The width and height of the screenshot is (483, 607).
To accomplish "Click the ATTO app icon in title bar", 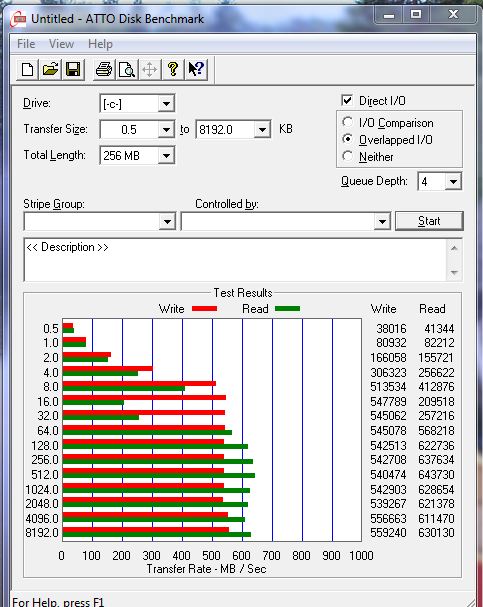I will [x=19, y=19].
